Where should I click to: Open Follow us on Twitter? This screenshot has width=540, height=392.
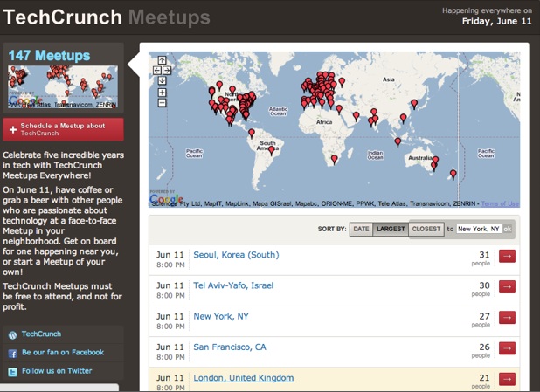57,371
